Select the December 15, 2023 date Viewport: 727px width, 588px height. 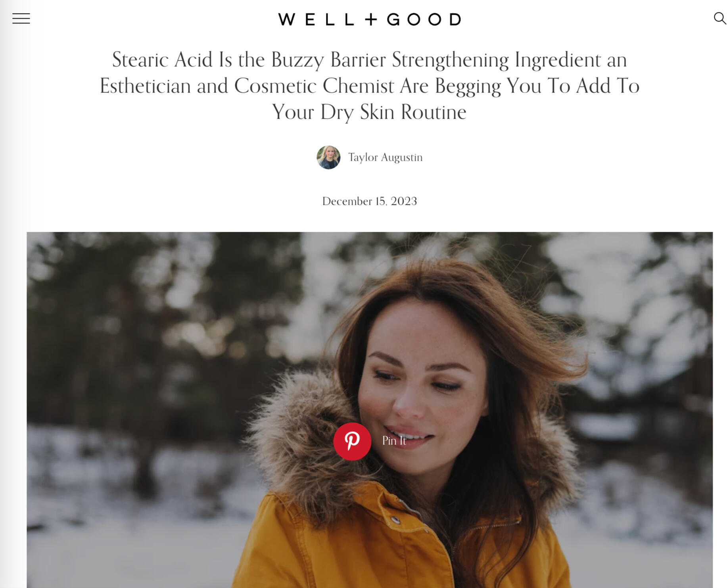[x=369, y=201]
